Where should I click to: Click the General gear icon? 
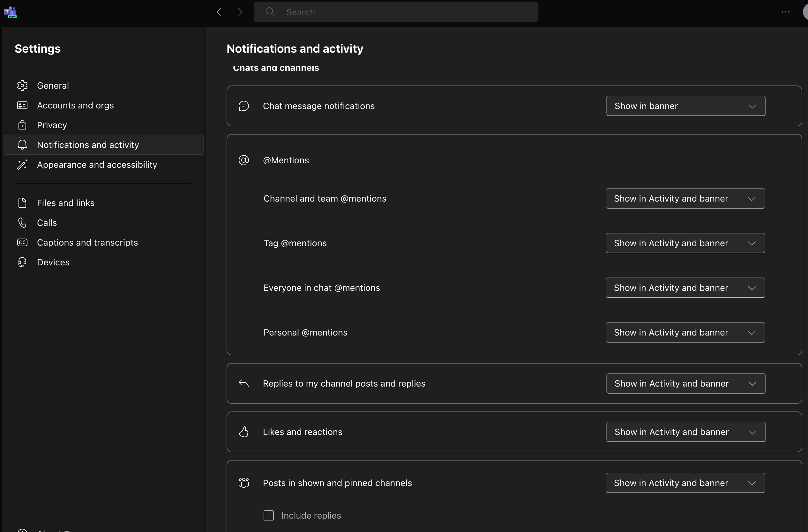coord(22,85)
